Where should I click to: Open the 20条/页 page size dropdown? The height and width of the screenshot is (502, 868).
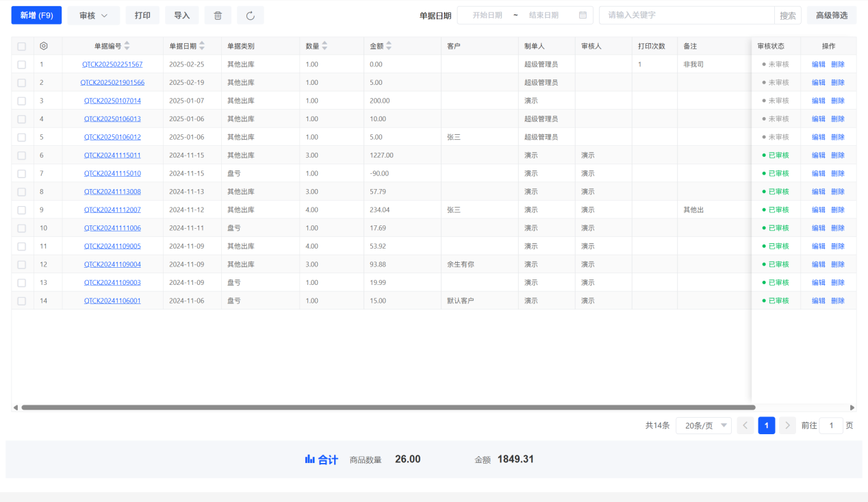pos(703,425)
